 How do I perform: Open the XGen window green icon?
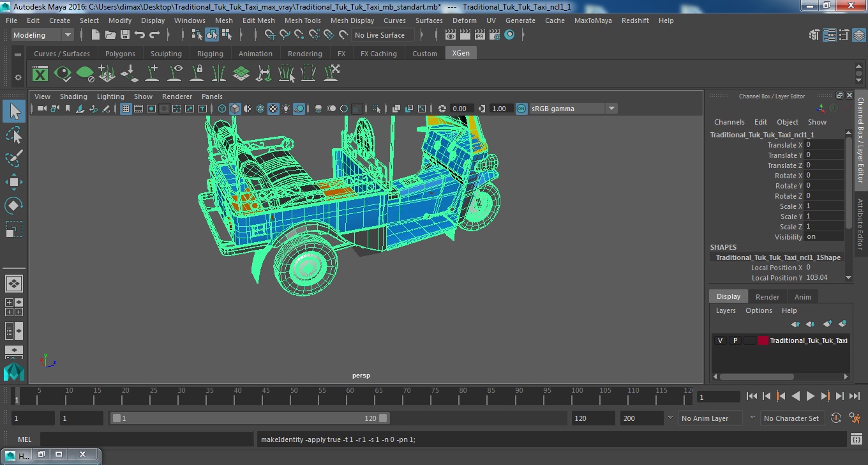[x=40, y=74]
